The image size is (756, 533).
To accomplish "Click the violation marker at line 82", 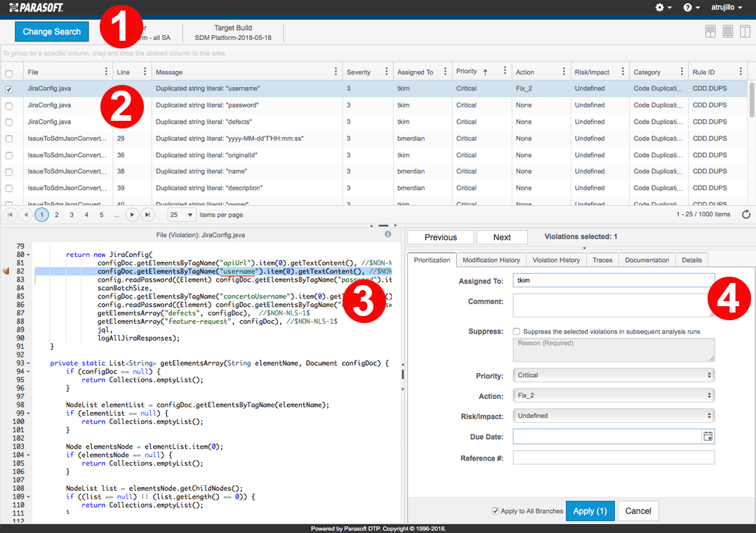I will pos(6,271).
